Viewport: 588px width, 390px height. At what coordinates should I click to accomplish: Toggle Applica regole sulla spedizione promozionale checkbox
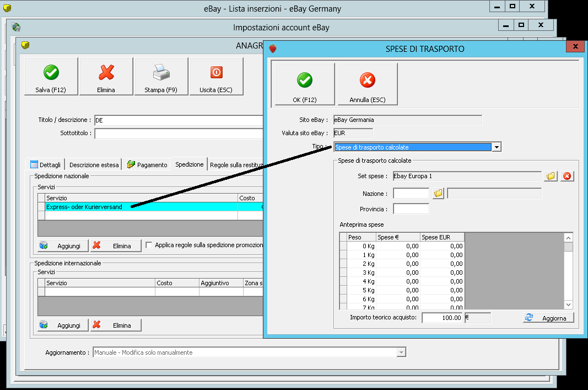tap(149, 245)
